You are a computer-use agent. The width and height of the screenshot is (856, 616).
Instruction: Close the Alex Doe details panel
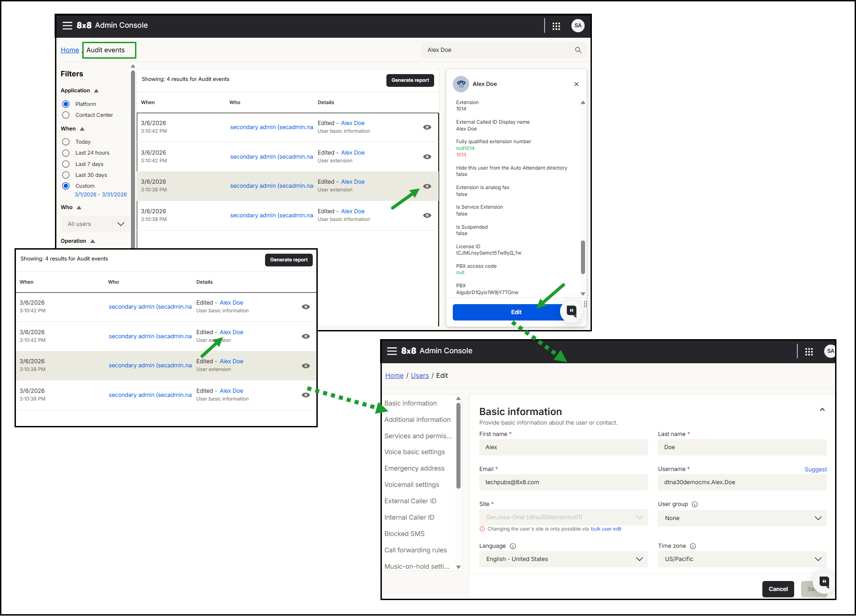point(576,84)
